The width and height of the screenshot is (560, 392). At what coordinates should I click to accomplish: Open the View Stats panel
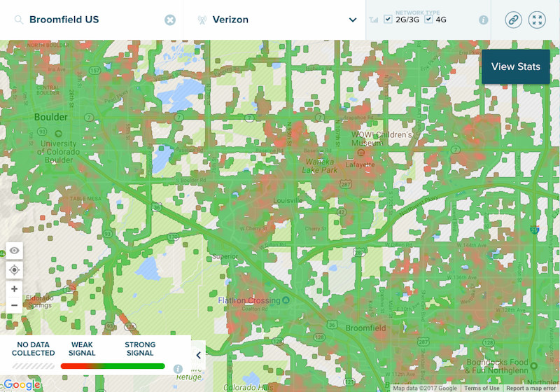point(516,66)
